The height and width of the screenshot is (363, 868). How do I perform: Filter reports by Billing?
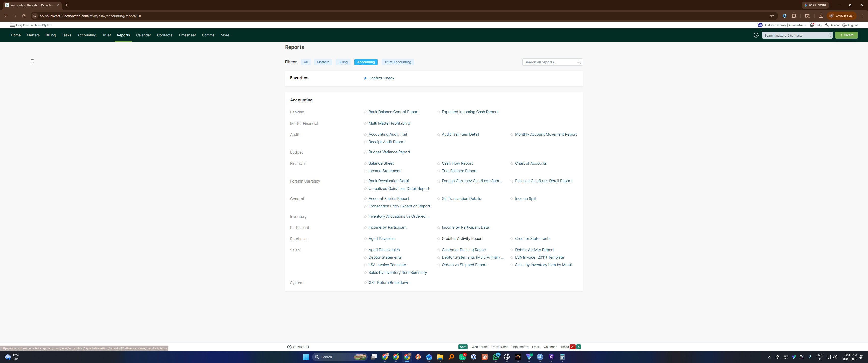click(343, 62)
